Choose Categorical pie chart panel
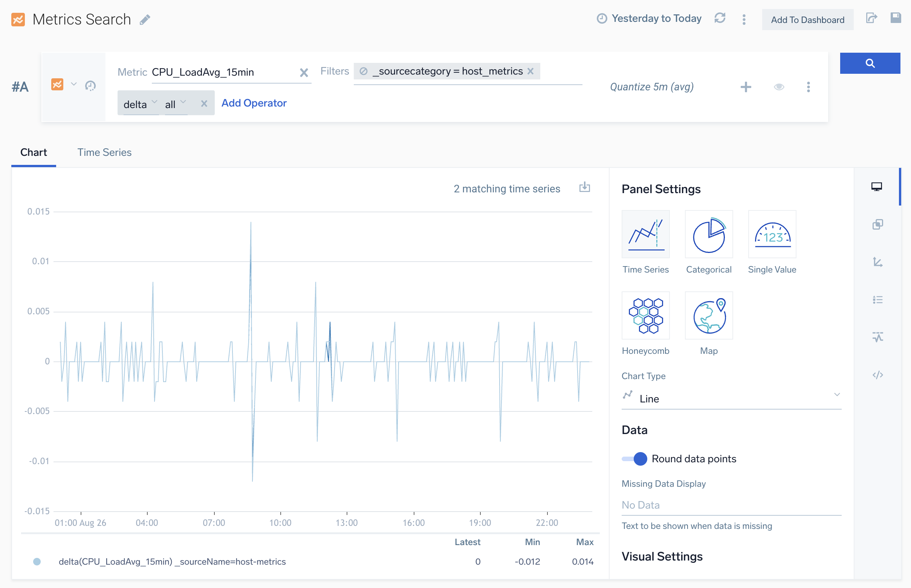 point(708,235)
